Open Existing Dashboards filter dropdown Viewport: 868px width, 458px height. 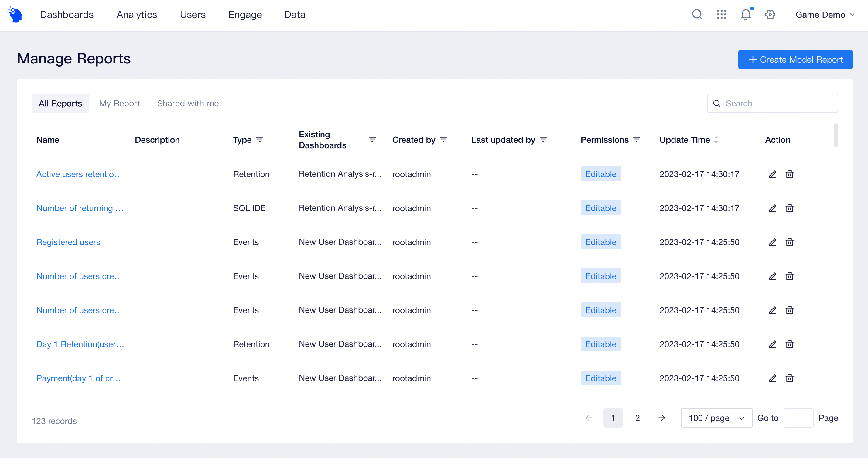pyautogui.click(x=372, y=139)
